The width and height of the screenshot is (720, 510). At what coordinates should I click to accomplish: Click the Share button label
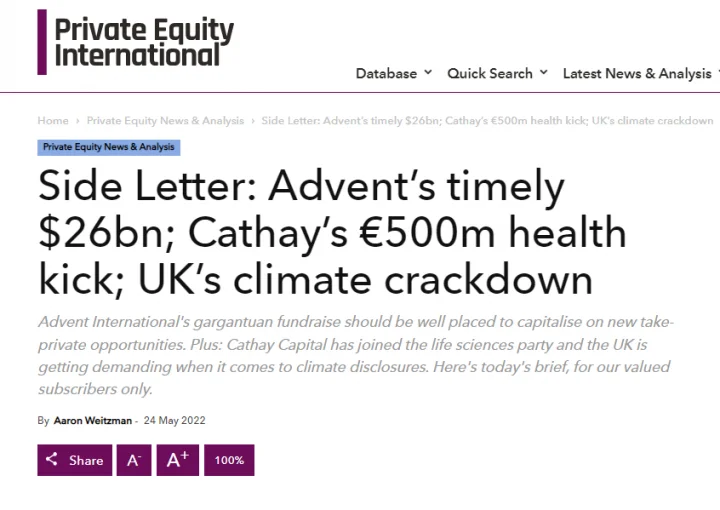[86, 460]
